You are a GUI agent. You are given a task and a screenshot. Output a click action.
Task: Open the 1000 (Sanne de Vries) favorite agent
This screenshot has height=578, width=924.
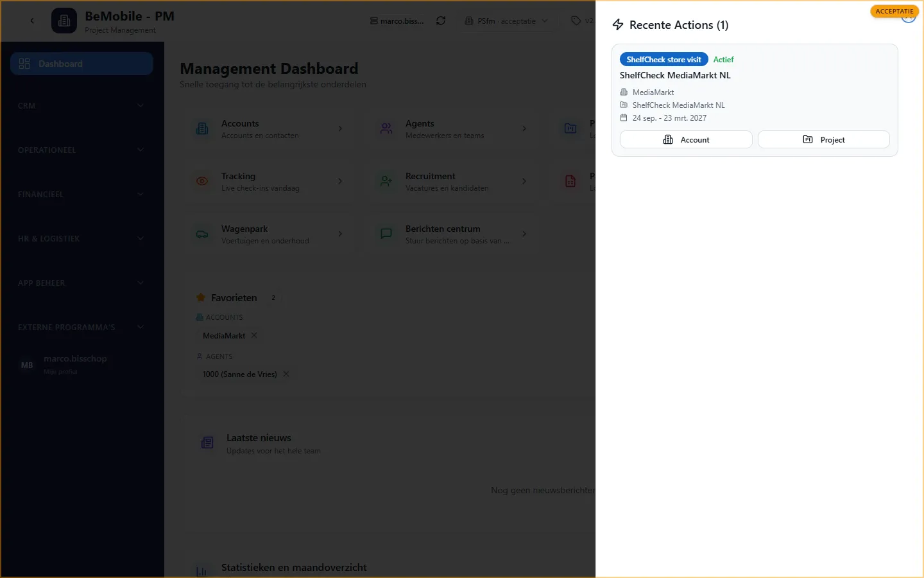coord(240,374)
